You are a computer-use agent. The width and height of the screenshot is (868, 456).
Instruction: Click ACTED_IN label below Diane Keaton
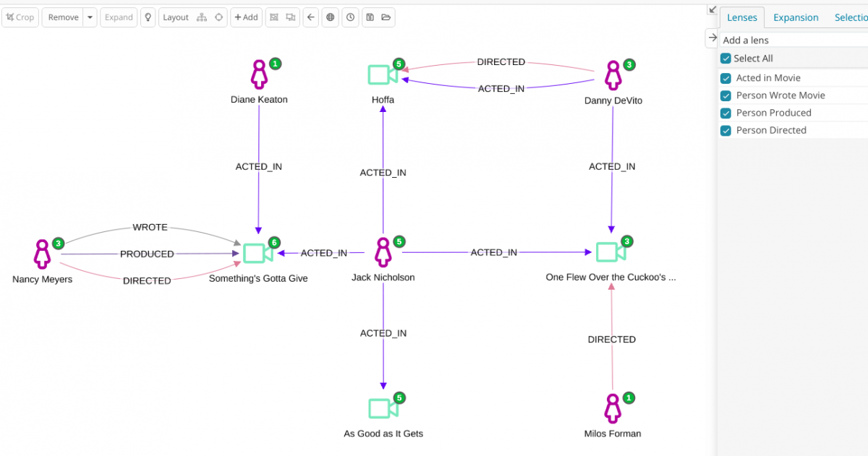click(259, 167)
